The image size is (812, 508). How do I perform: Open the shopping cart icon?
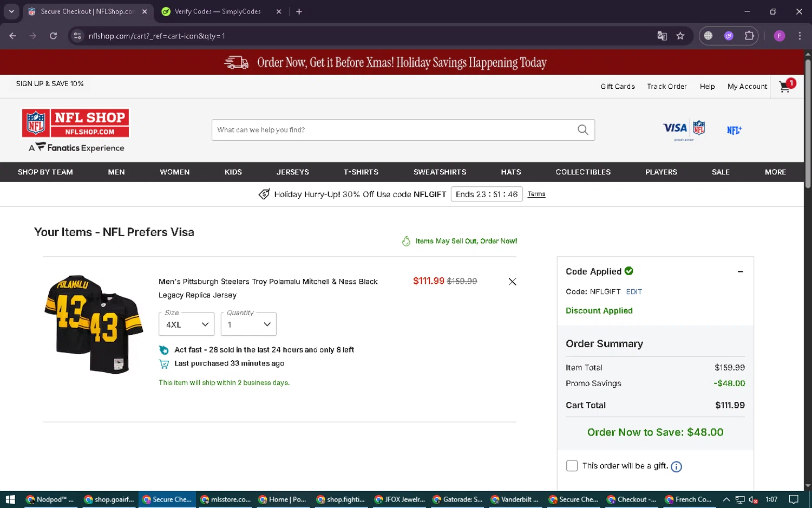click(x=786, y=86)
